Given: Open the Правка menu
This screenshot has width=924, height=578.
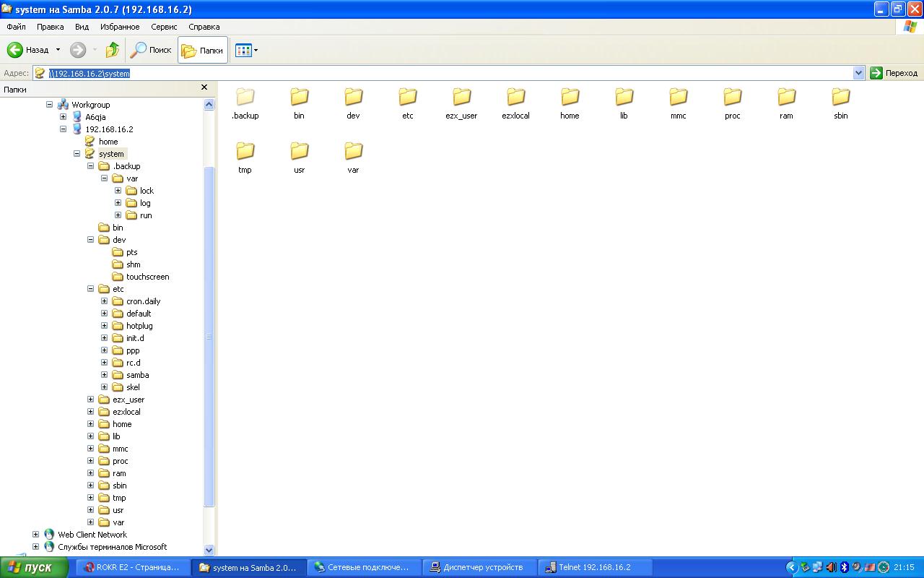Looking at the screenshot, I should pos(51,27).
